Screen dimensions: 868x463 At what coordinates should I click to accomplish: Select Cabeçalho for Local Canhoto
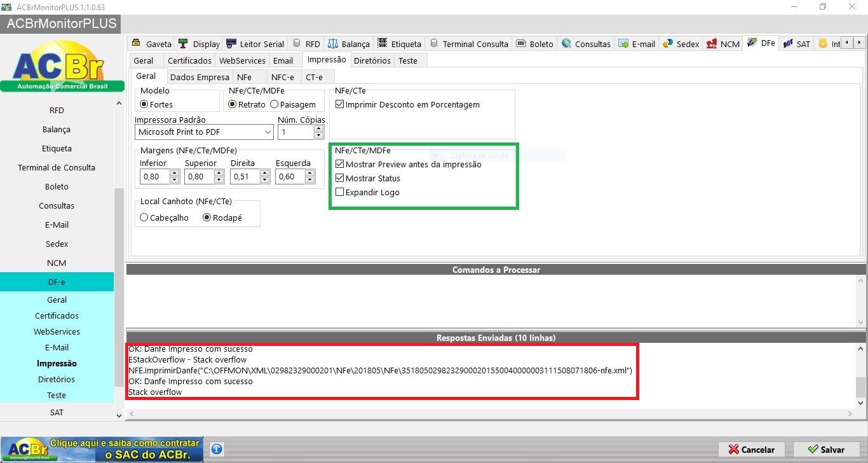click(x=144, y=218)
